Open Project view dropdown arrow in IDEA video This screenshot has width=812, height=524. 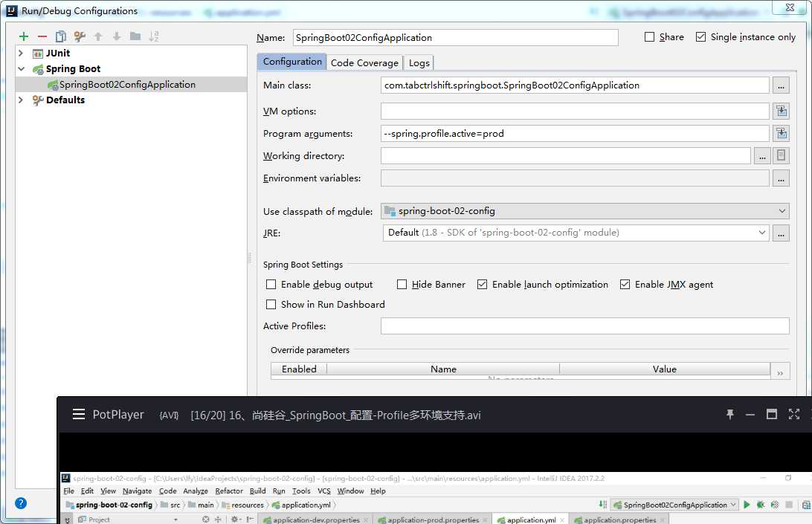pos(175,520)
